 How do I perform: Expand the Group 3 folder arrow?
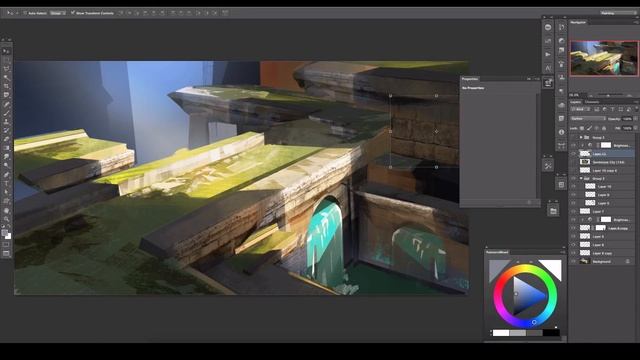pyautogui.click(x=581, y=138)
